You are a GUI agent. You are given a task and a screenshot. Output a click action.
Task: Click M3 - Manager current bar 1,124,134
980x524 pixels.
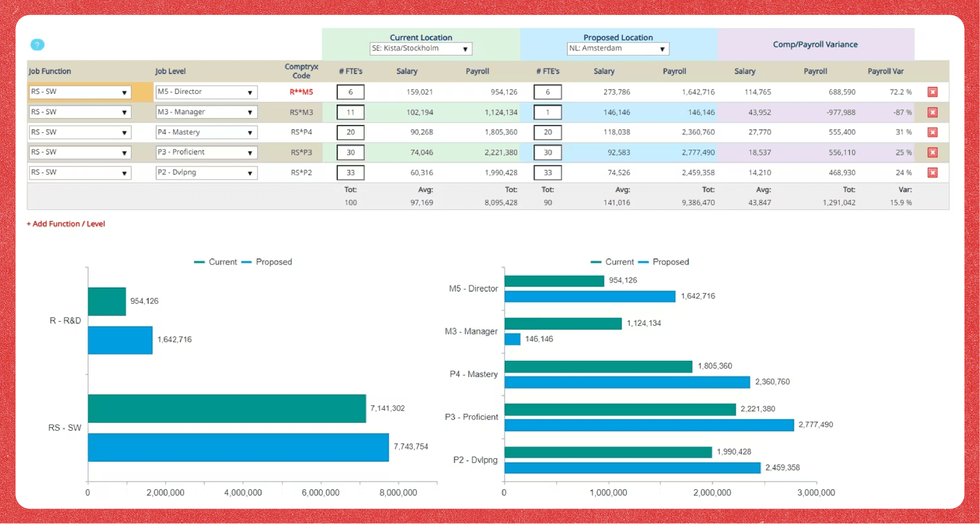click(x=563, y=323)
